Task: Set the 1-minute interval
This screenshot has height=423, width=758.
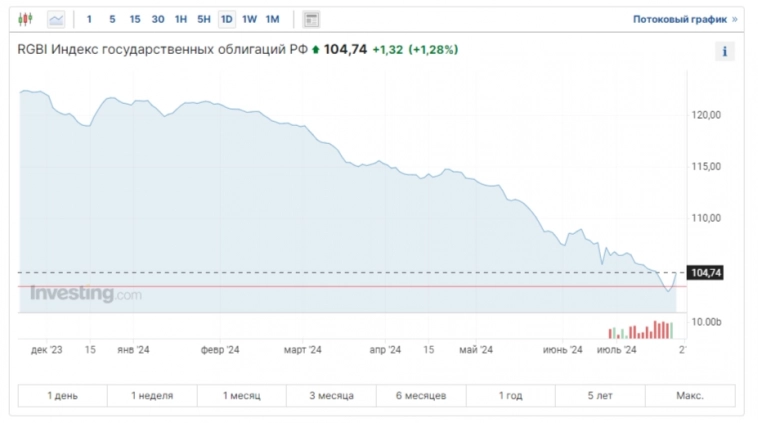Action: pos(89,19)
